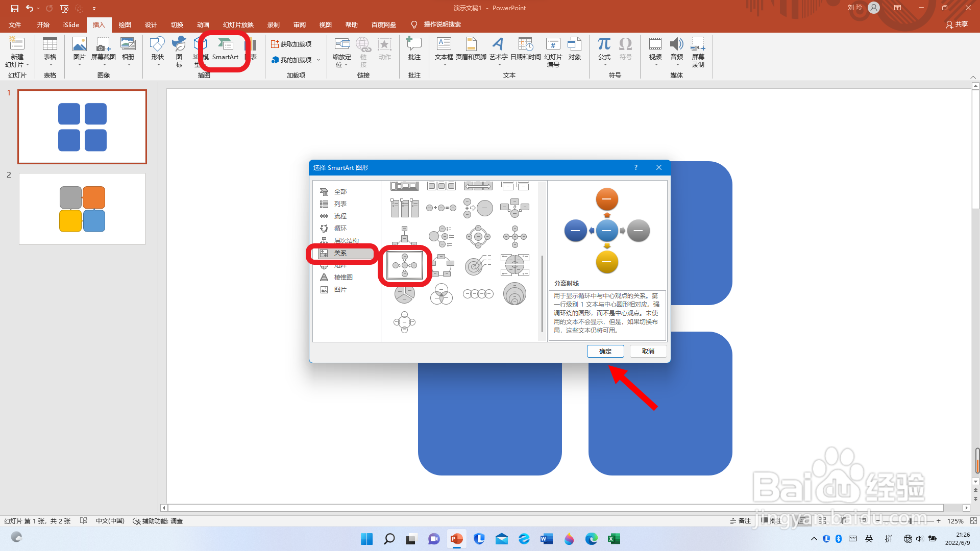Select the slide 2 thumbnail
This screenshot has height=551, width=980.
(82, 209)
